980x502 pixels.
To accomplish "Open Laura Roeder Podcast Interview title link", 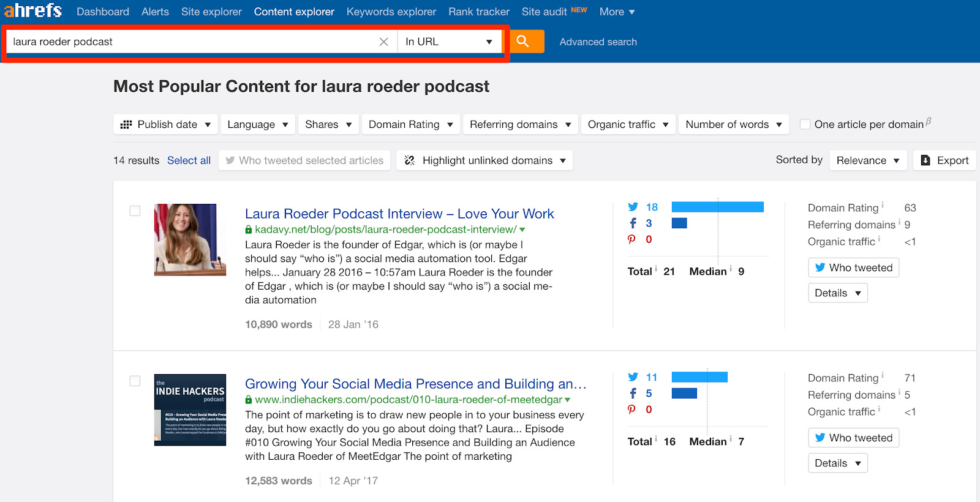I will pyautogui.click(x=399, y=214).
